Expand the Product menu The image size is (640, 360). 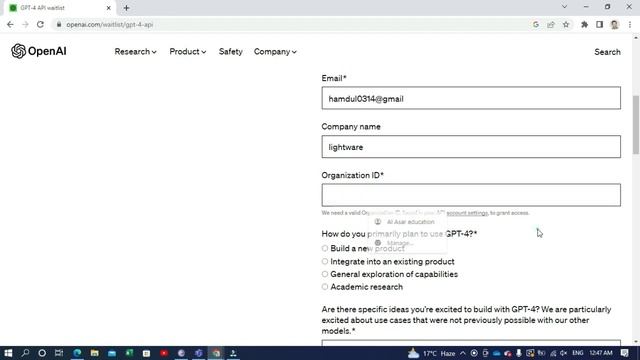click(x=187, y=52)
